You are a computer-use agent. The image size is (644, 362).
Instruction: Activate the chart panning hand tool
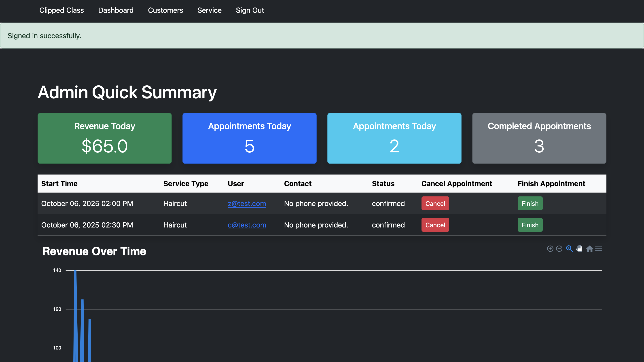point(579,248)
